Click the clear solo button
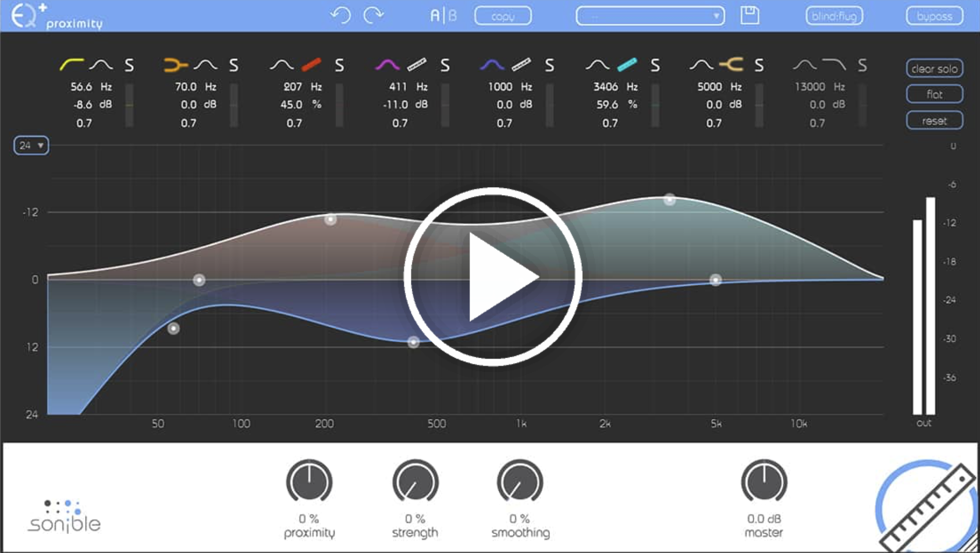980x553 pixels. pos(934,68)
